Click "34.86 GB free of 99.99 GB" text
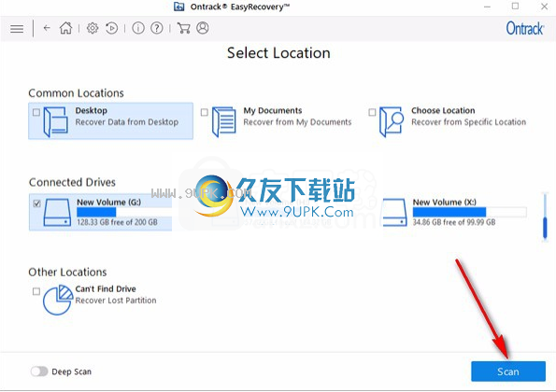This screenshot has width=556, height=392. coord(454,222)
